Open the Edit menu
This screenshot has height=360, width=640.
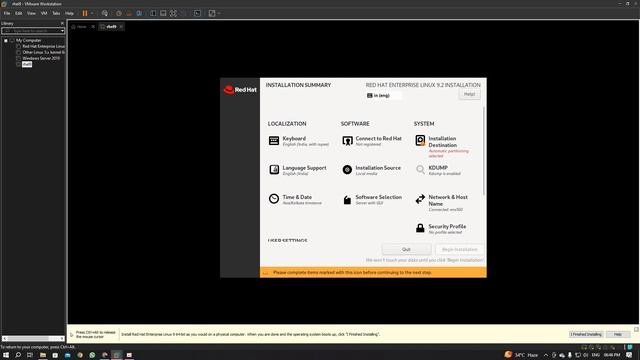pos(18,13)
